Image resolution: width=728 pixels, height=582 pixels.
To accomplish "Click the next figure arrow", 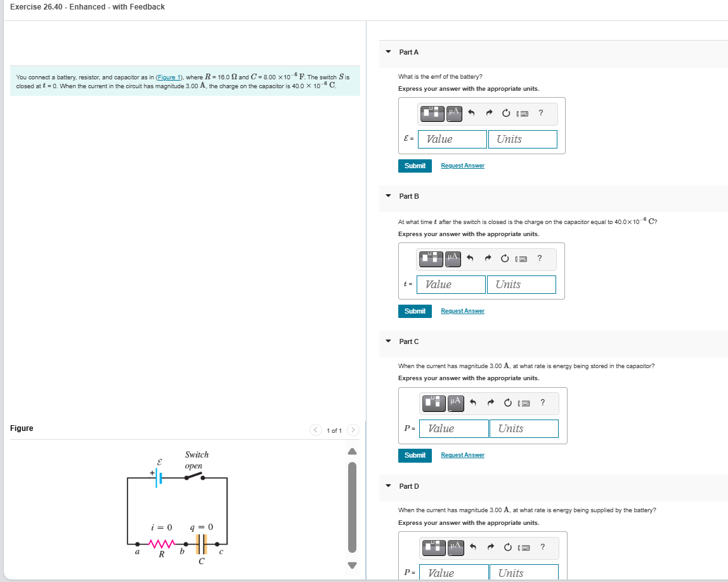I will click(353, 430).
